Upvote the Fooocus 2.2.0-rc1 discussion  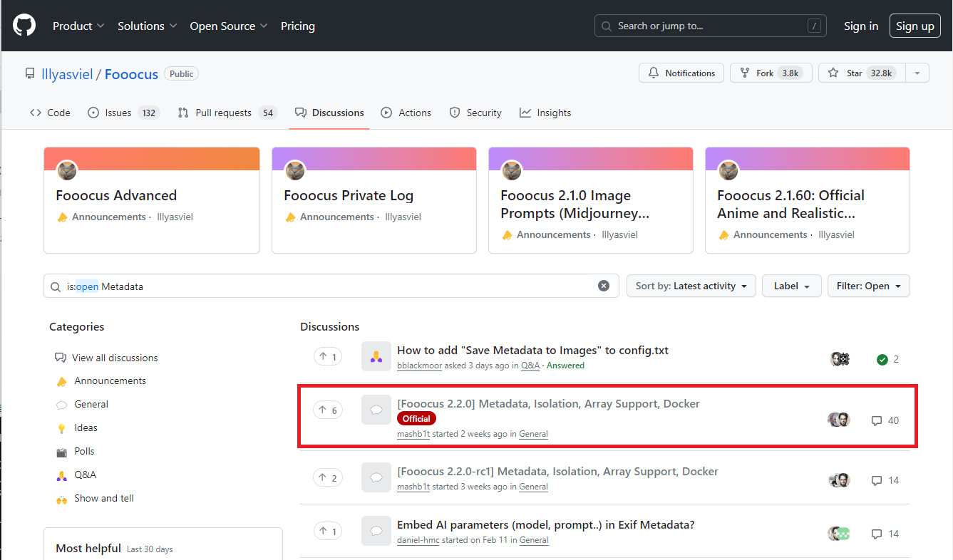(328, 477)
